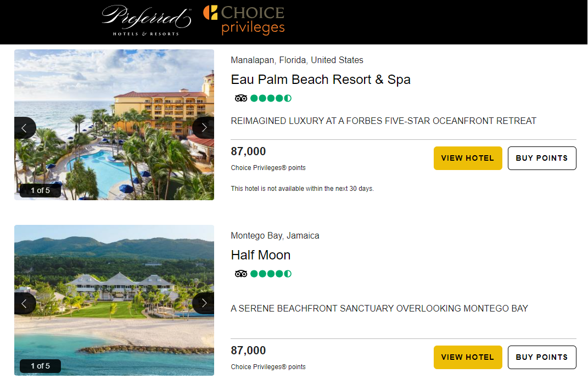Screen dimensions: 588x379
Task: Click the next photo arrow on Eau Palm Beach image
Action: click(x=204, y=127)
